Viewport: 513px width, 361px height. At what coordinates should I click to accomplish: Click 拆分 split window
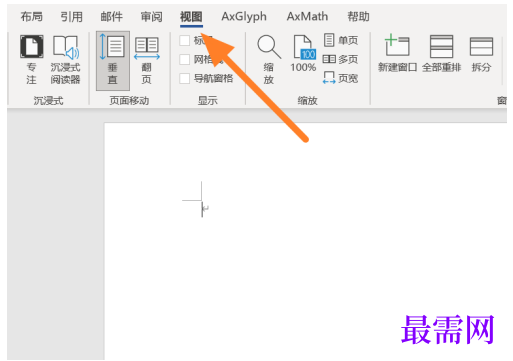tap(481, 54)
